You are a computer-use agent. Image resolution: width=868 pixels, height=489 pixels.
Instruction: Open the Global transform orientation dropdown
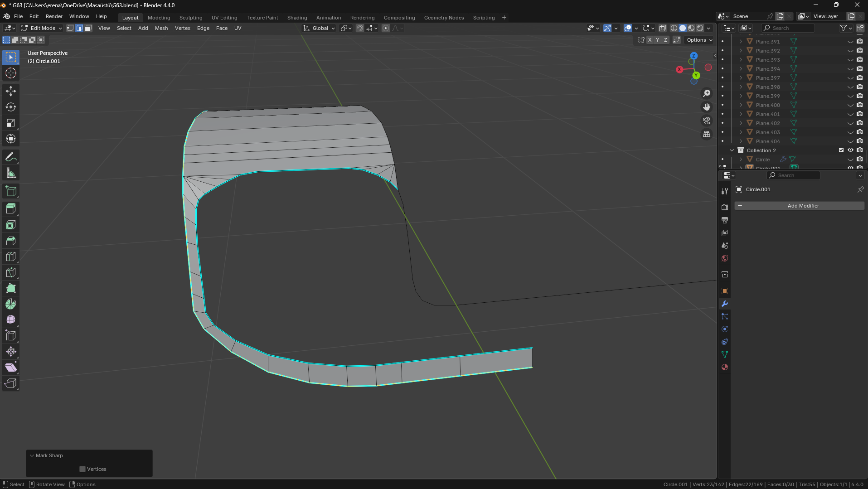(x=320, y=28)
